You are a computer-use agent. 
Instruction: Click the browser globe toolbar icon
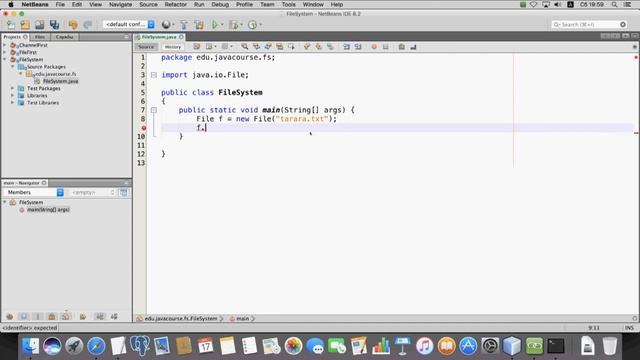point(166,24)
